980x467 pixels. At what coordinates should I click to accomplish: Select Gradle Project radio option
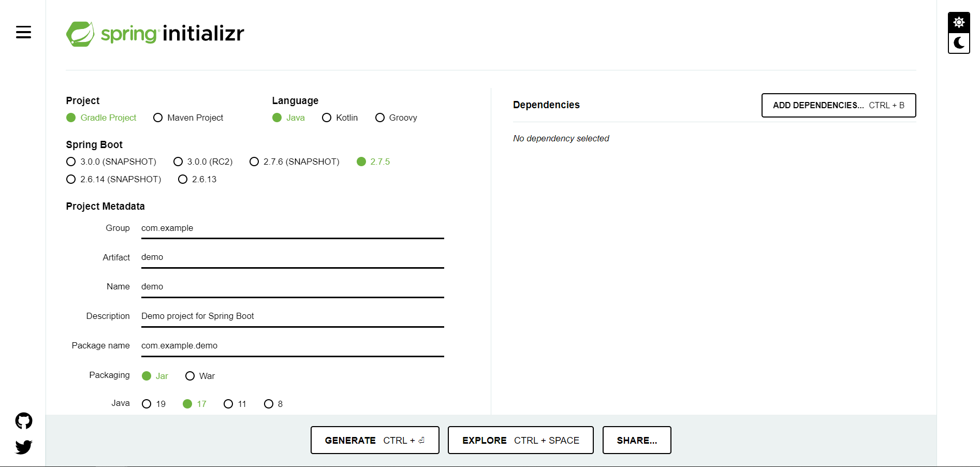[101, 118]
